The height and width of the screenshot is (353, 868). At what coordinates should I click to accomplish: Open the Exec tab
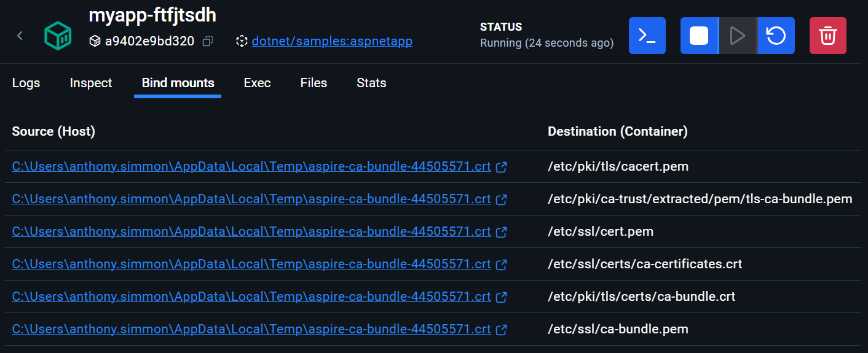pos(257,83)
